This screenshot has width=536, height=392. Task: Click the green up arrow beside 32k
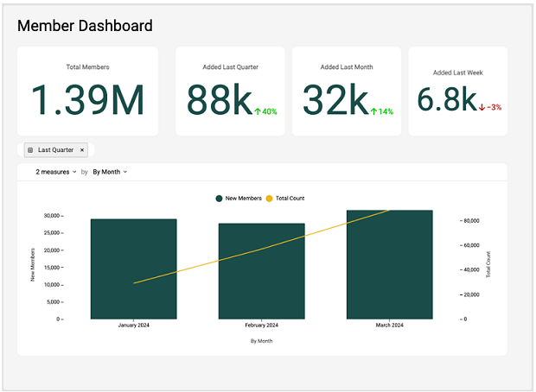point(373,111)
